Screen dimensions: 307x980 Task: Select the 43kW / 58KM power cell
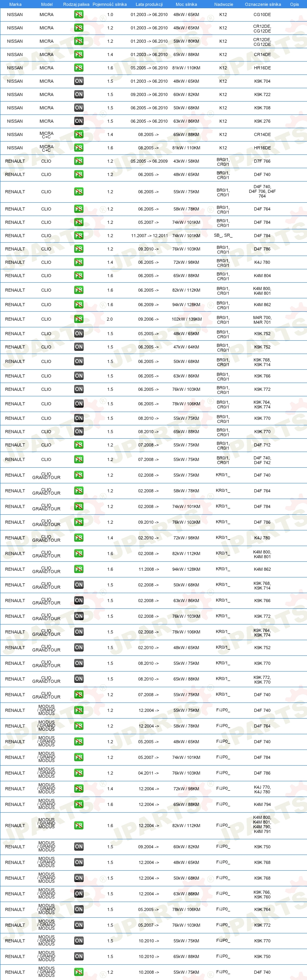[186, 161]
